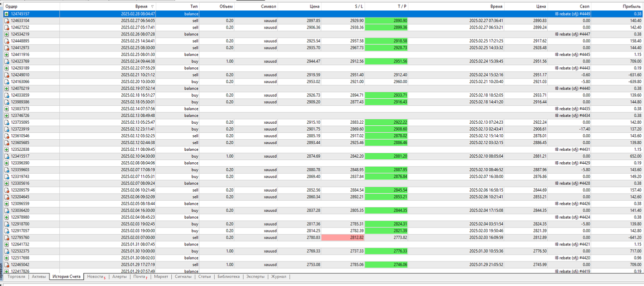
Task: Click the sell order icon for 124633104
Action: pyautogui.click(x=6, y=21)
